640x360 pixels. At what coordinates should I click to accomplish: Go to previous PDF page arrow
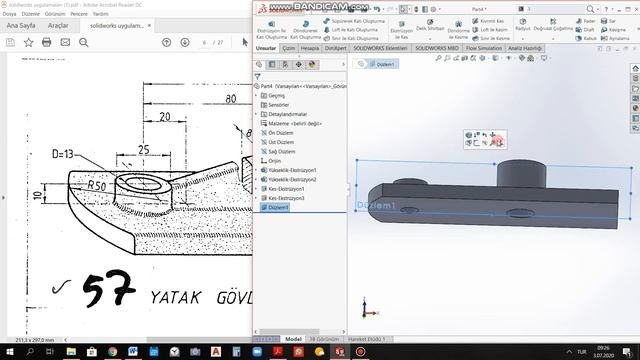[x=167, y=42]
